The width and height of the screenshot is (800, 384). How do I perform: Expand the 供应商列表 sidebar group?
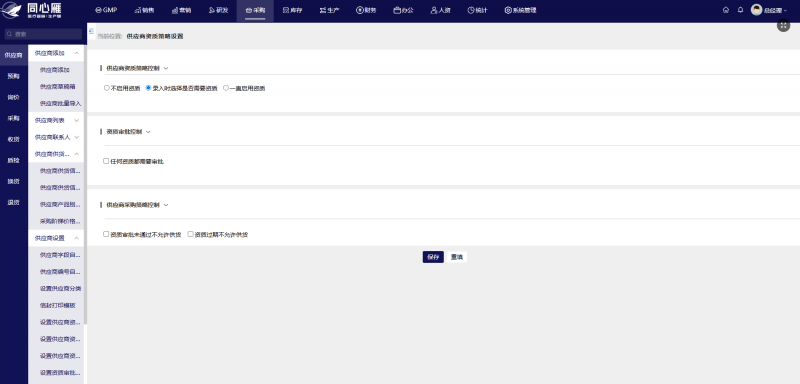click(57, 120)
